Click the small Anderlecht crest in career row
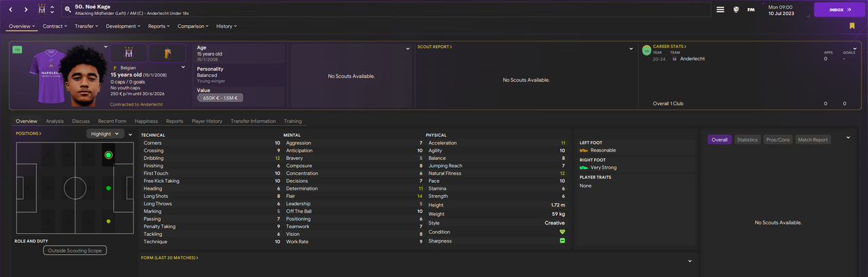 [x=674, y=59]
